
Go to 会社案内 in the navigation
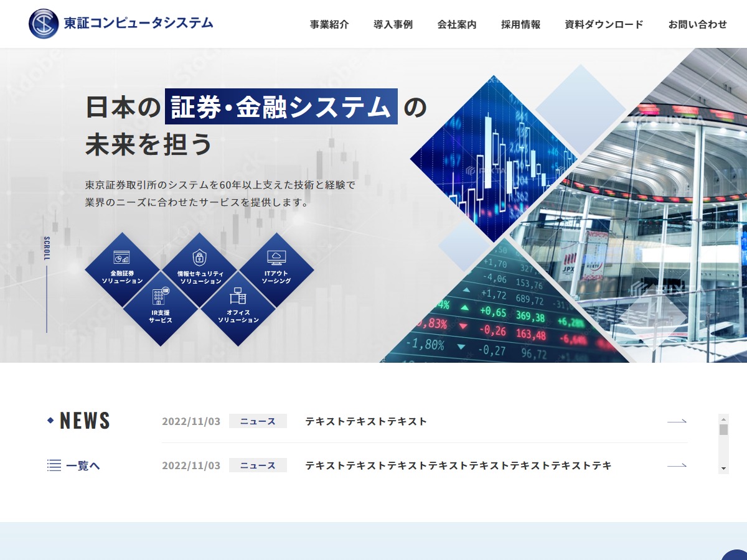click(457, 24)
